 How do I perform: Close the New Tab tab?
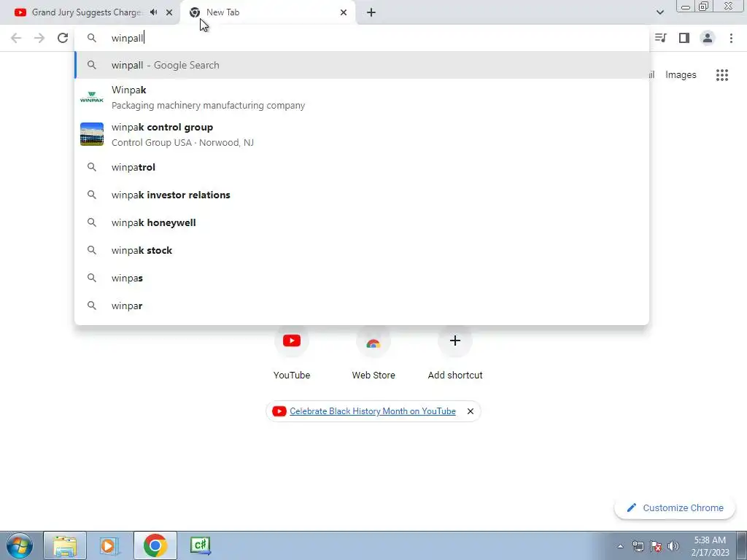click(344, 12)
